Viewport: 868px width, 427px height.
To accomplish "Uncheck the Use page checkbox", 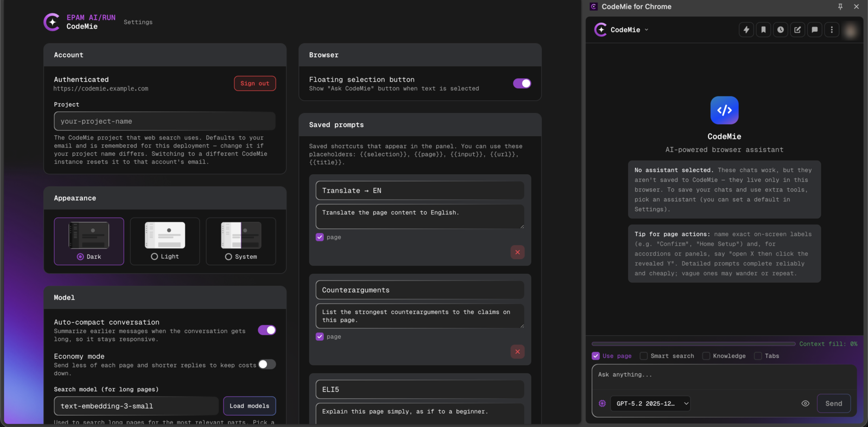I will (596, 356).
